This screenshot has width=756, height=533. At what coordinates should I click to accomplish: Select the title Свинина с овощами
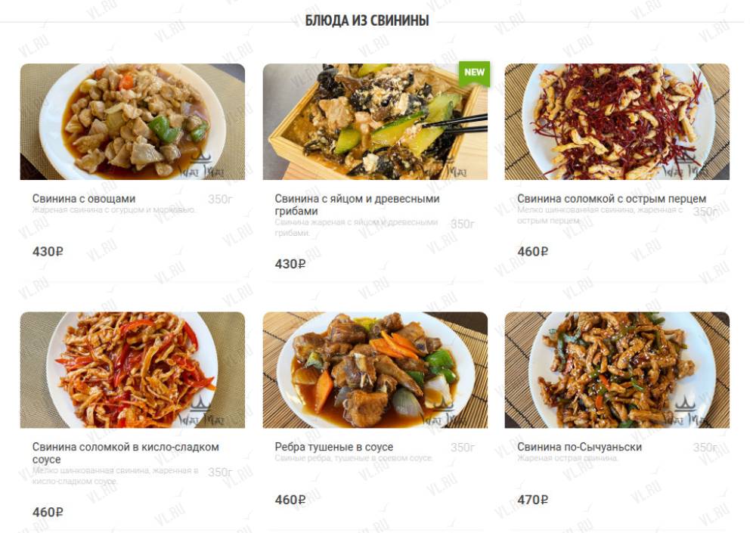84,199
